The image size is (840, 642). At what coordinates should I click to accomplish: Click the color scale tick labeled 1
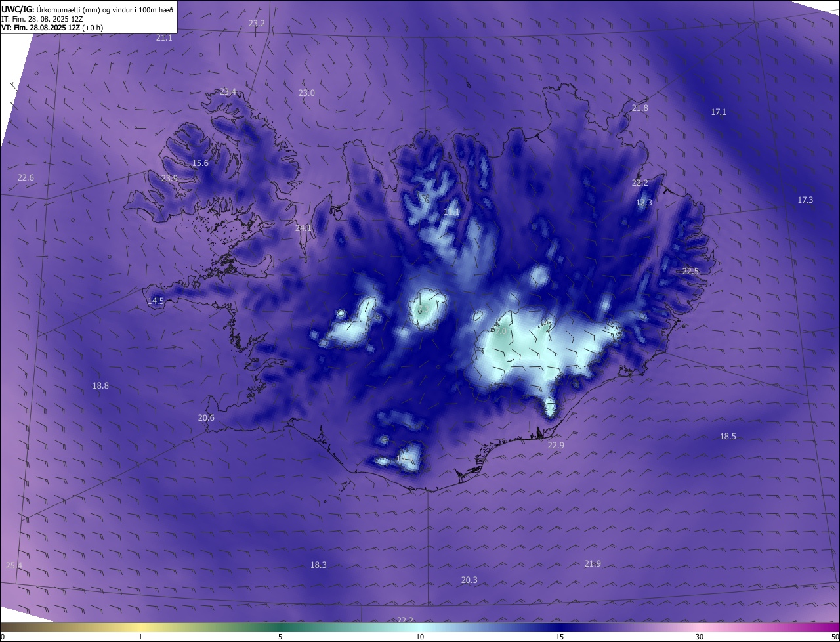[x=140, y=637]
